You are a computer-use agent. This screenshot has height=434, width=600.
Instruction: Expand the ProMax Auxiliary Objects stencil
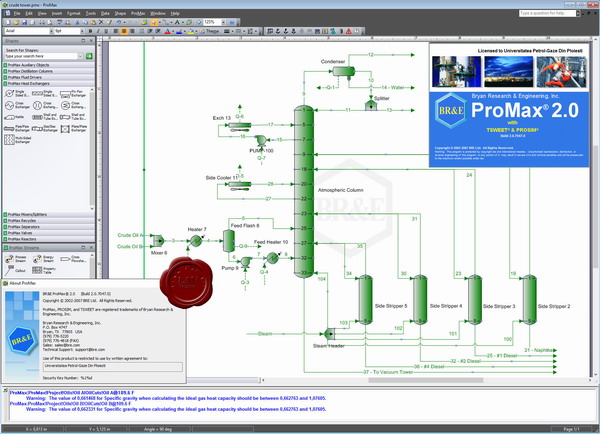tap(48, 65)
